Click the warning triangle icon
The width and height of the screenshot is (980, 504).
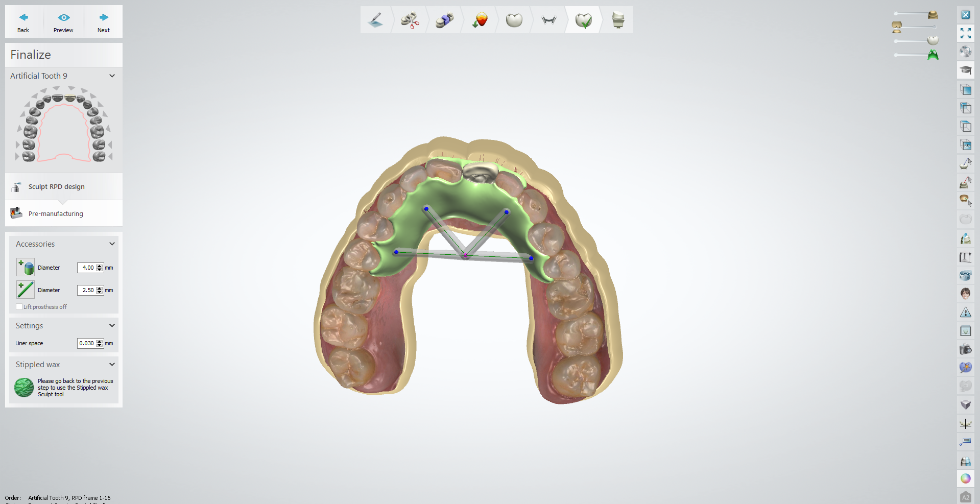(x=965, y=313)
